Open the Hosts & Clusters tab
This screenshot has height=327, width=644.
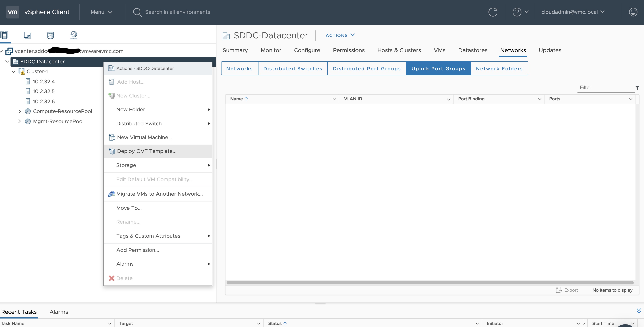pos(399,50)
